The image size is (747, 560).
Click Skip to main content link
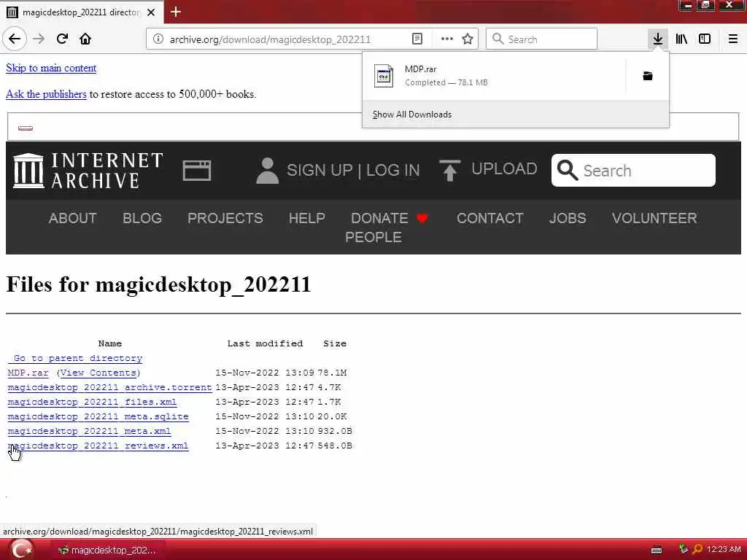click(x=51, y=68)
